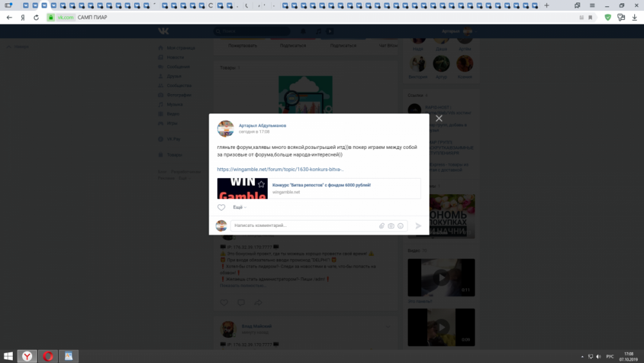Click the green shield protection icon
The width and height of the screenshot is (644, 363).
point(607,17)
